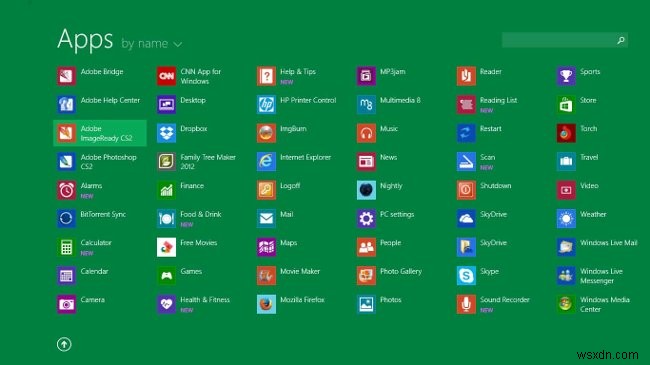The width and height of the screenshot is (650, 365).
Task: Launch Firefox Nightly icon
Action: click(366, 190)
